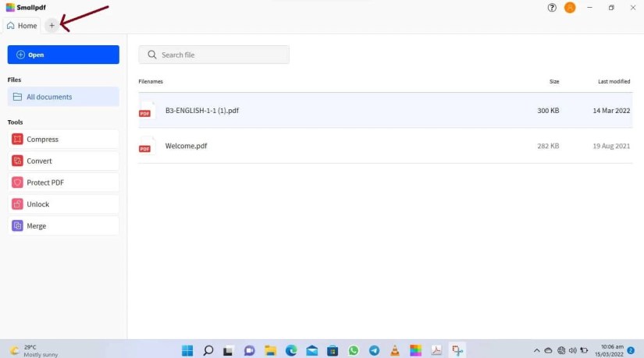Click PDF icon of Welcome.pdf
Image resolution: width=644 pixels, height=358 pixels.
147,146
